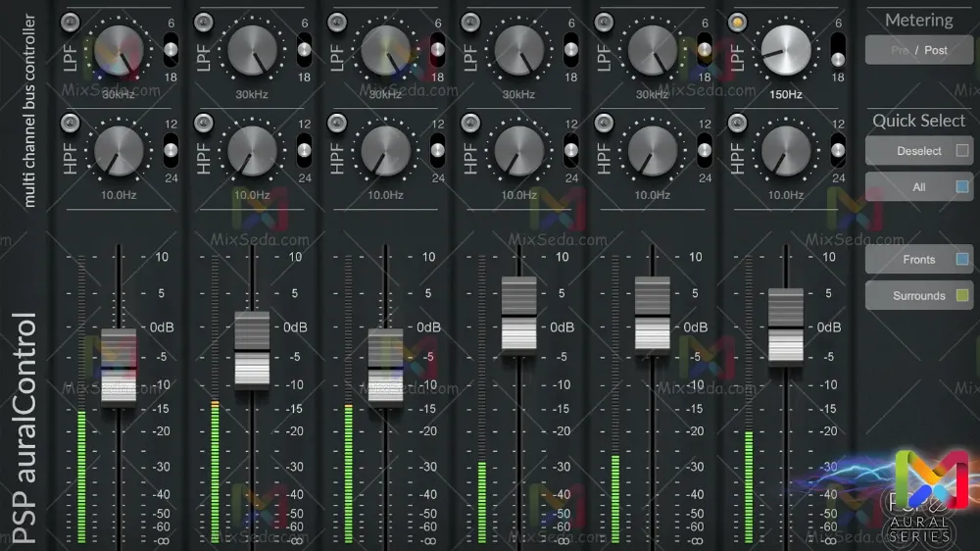Enable the sixth channel's HPF power button
The height and width of the screenshot is (551, 980).
coord(736,123)
